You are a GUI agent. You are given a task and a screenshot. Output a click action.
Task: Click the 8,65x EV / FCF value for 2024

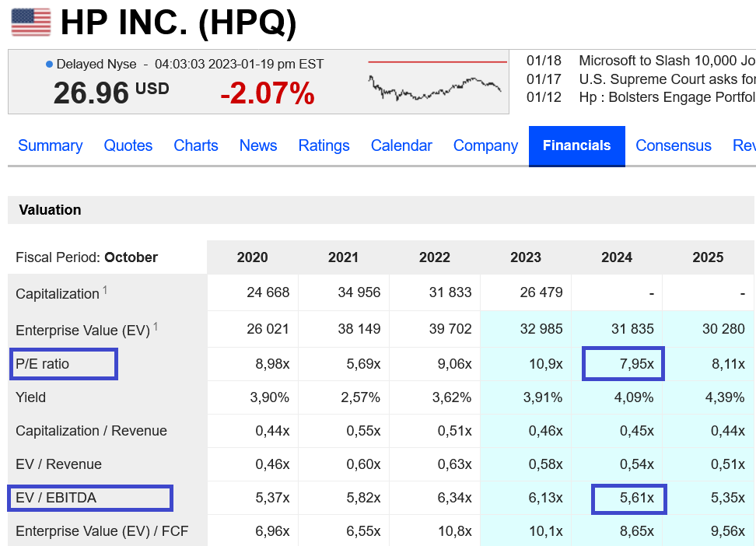637,530
